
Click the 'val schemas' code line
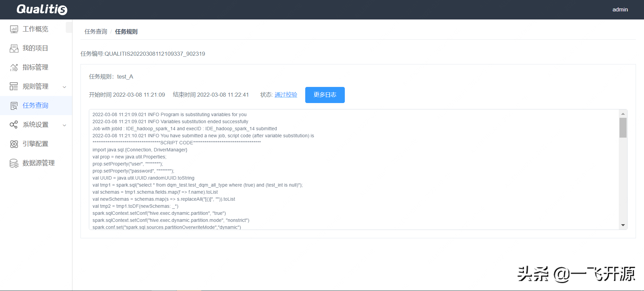point(155,192)
